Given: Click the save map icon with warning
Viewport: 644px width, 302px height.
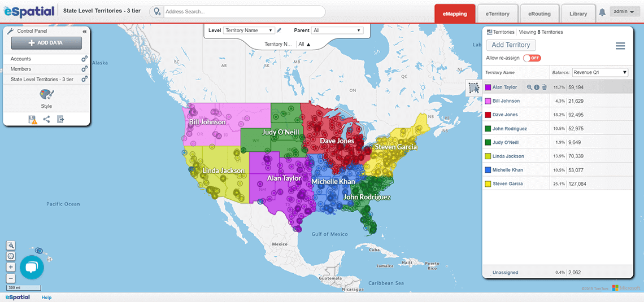Looking at the screenshot, I should [x=33, y=119].
